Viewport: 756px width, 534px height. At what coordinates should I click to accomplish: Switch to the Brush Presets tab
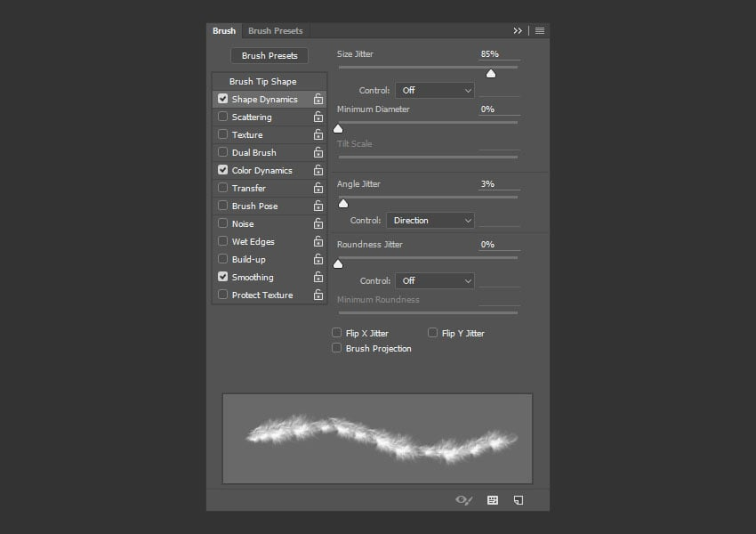click(x=275, y=30)
